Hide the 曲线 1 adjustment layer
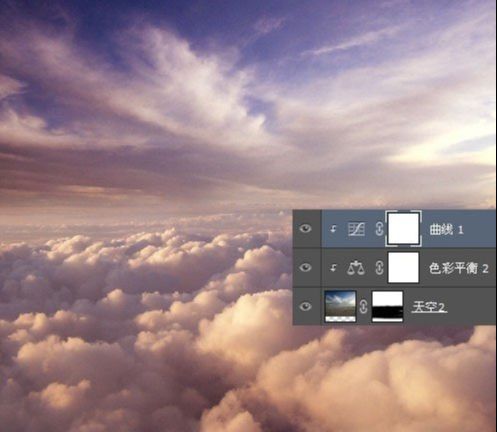 [x=305, y=229]
